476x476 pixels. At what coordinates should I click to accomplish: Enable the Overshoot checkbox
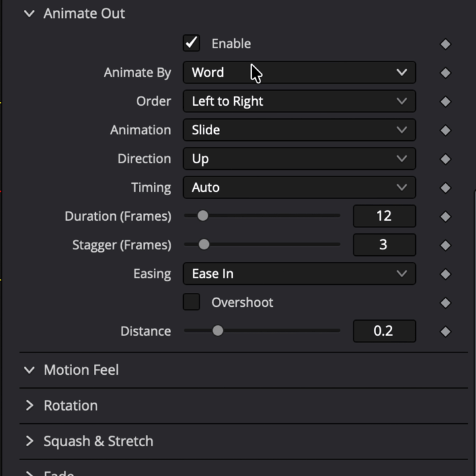point(191,301)
